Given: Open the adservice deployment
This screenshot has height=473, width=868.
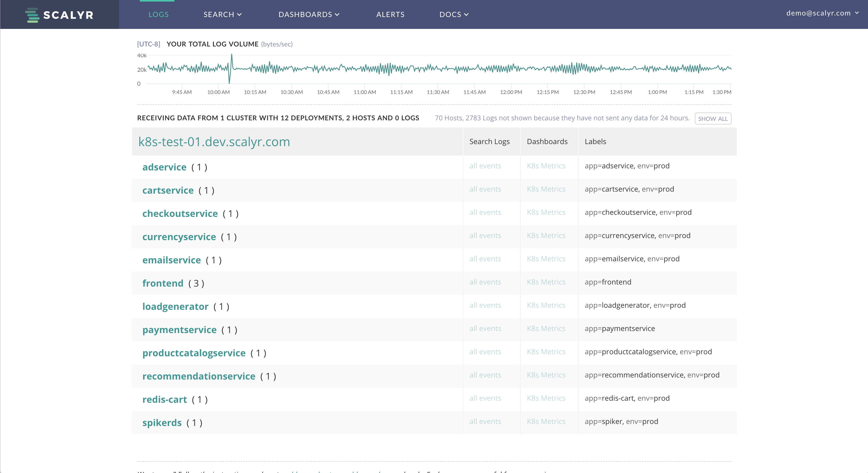Looking at the screenshot, I should (164, 167).
